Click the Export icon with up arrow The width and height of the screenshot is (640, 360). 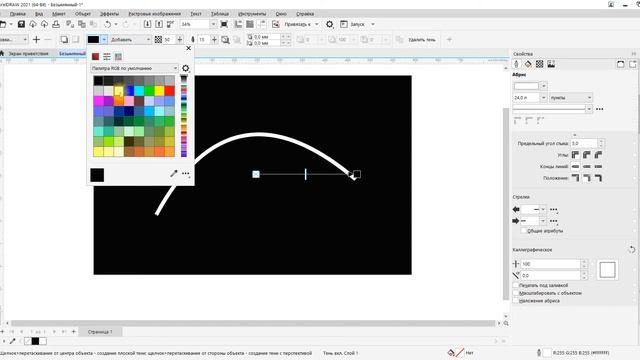coord(159,24)
